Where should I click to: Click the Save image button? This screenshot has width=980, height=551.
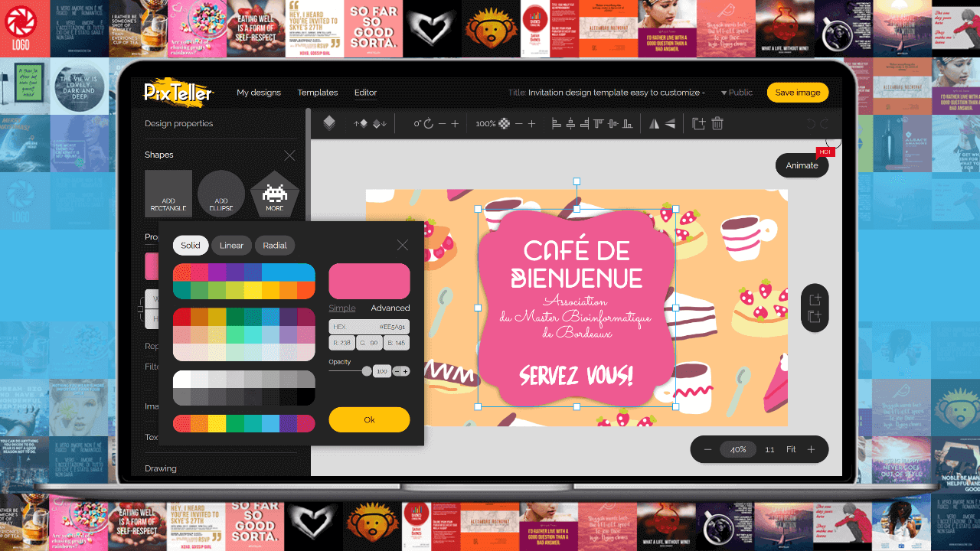click(x=798, y=92)
